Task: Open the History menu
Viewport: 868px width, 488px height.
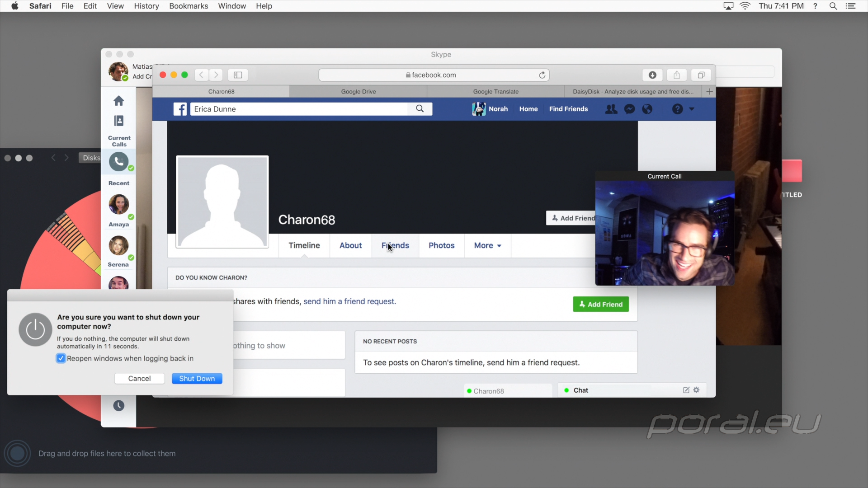Action: pos(146,6)
